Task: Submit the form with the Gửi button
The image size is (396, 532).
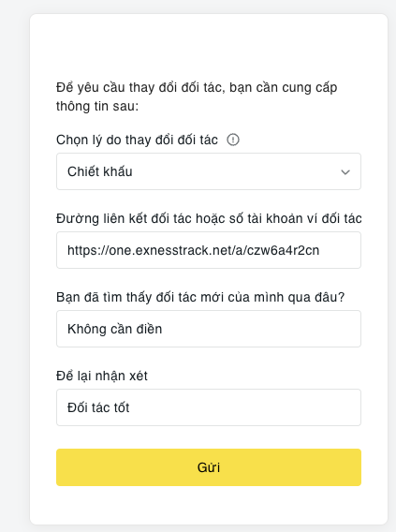Action: pos(209,467)
